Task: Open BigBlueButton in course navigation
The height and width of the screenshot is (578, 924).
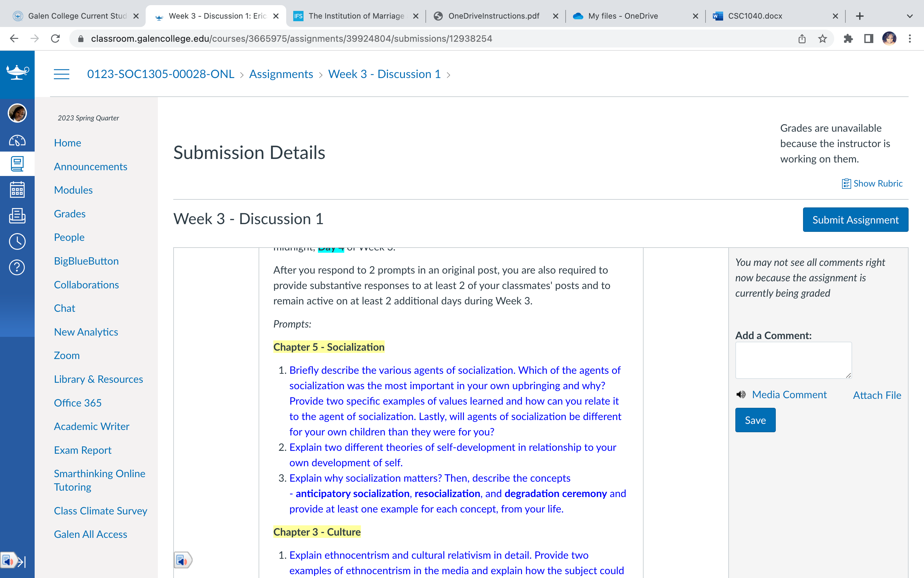Action: (86, 261)
